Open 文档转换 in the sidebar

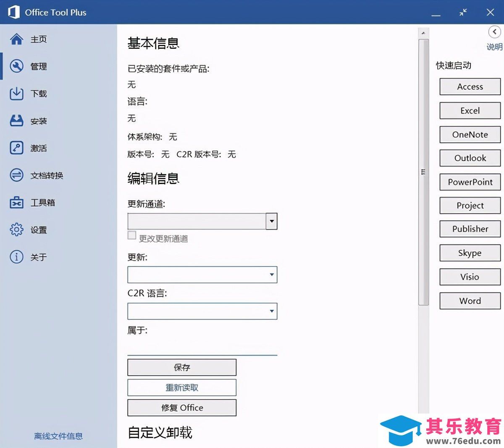click(47, 175)
